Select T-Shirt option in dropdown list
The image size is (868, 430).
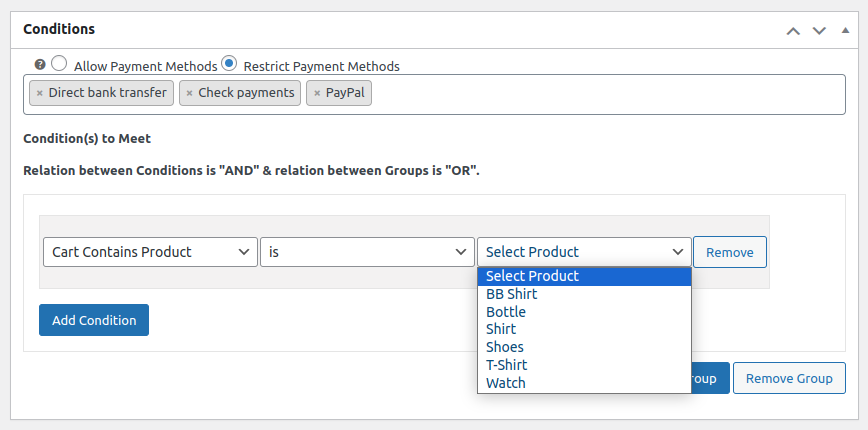[x=507, y=365]
